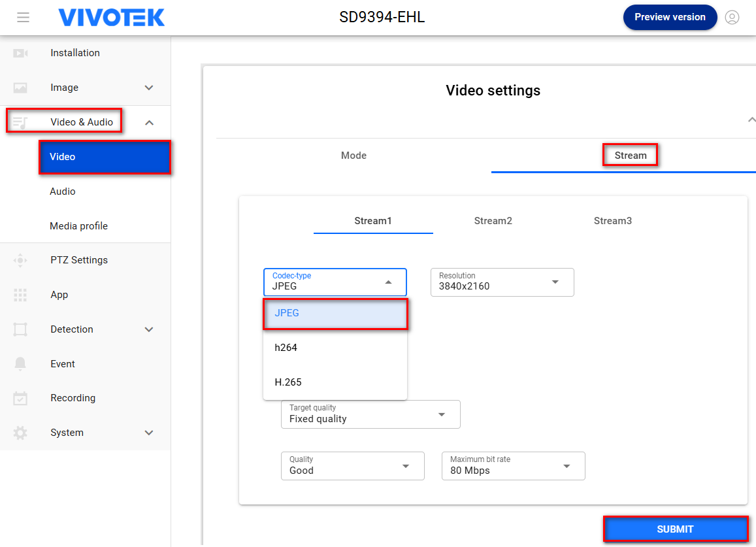Open App via its grid icon
Image resolution: width=756 pixels, height=547 pixels.
coord(20,294)
